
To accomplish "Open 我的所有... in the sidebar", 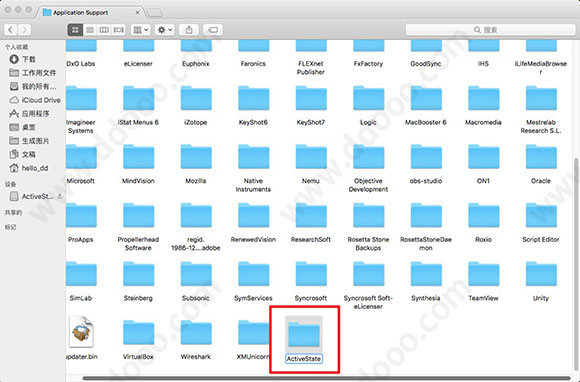I will click(33, 86).
